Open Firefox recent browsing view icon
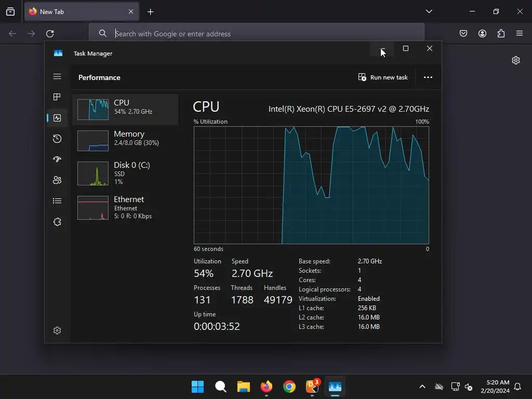This screenshot has height=399, width=532. point(10,11)
